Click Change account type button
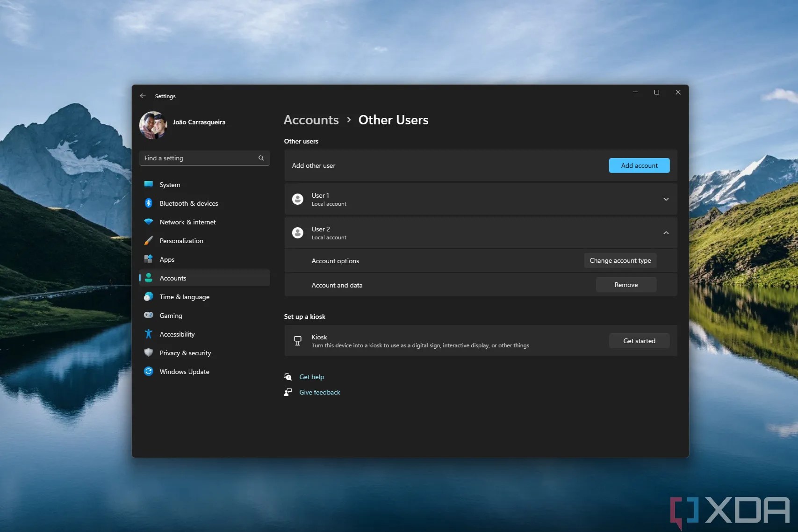Screen dimensions: 798x532 click(x=620, y=260)
